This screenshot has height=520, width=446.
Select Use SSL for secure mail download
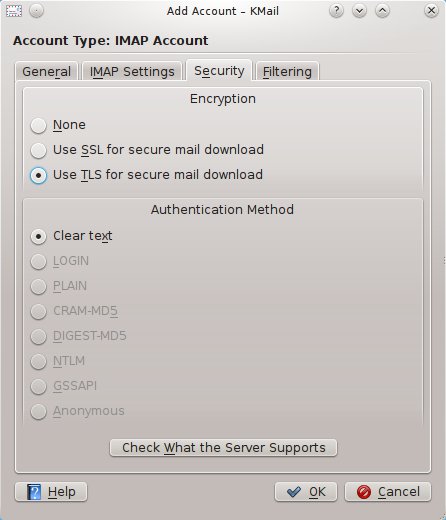click(147, 150)
